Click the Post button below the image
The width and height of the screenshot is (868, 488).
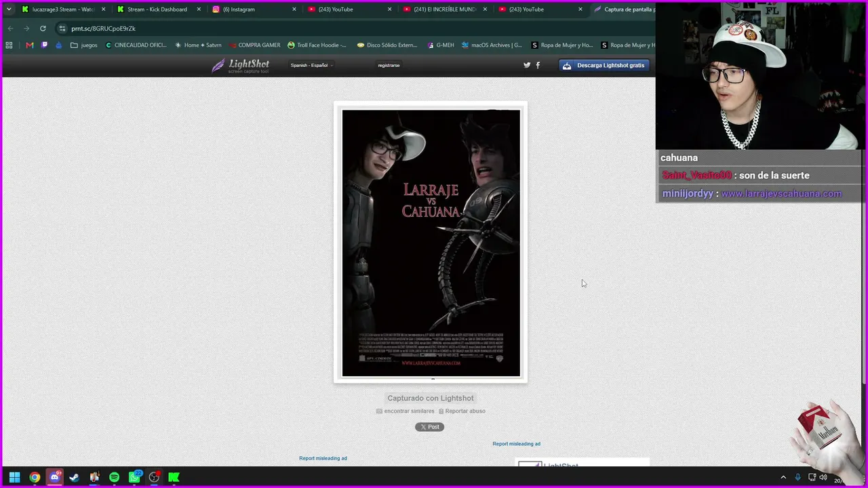(x=430, y=427)
